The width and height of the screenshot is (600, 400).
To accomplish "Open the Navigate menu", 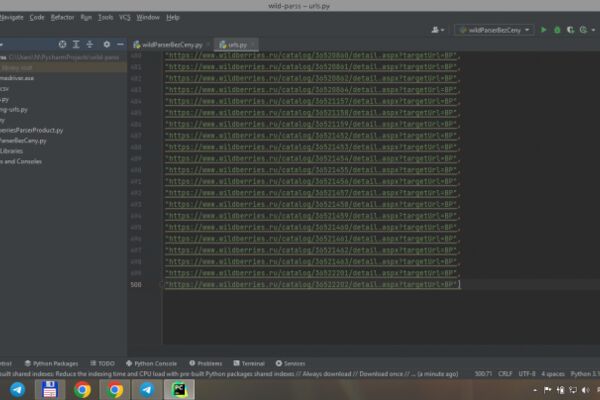I will (11, 18).
